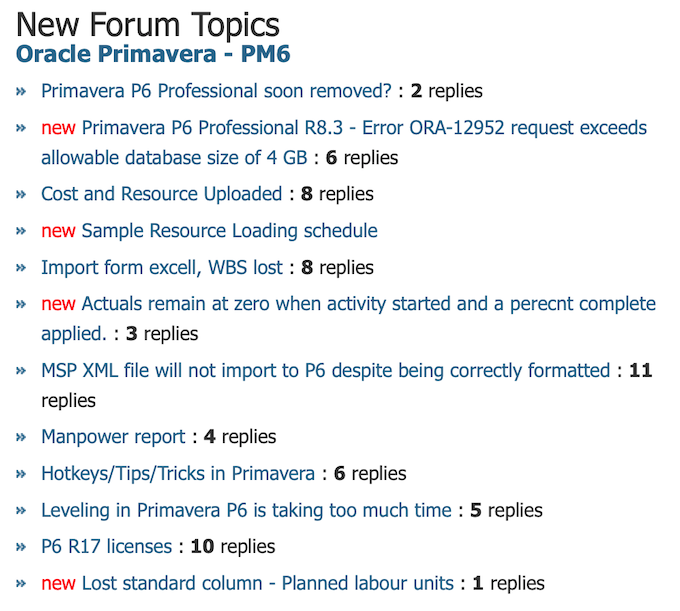Open 'Sample Resource Loading schedule' topic
Image resolution: width=680 pixels, height=611 pixels.
click(x=229, y=231)
